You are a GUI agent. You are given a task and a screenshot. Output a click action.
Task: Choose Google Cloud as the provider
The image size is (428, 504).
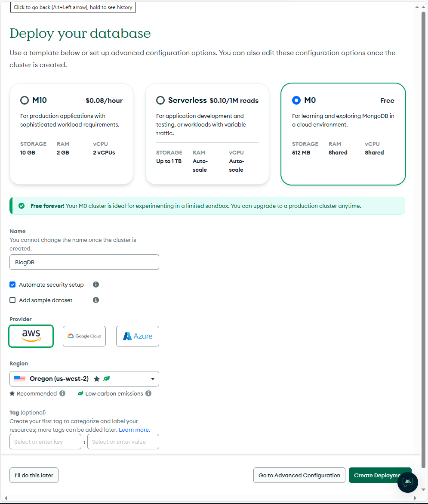tap(84, 336)
